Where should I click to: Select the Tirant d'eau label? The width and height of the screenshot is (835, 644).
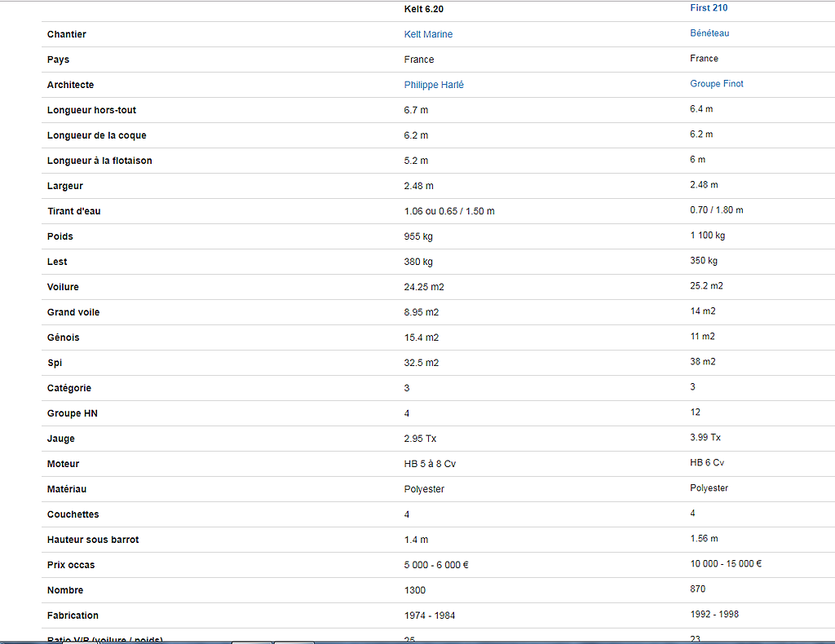74,211
